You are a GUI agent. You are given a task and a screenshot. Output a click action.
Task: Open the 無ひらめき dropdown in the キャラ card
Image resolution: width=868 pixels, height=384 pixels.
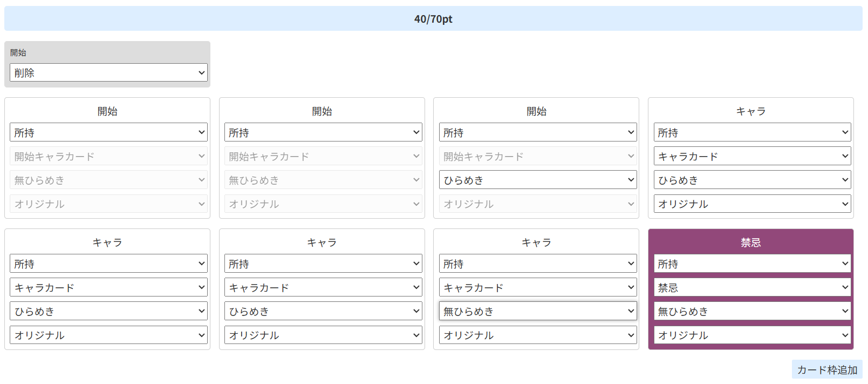pyautogui.click(x=537, y=312)
